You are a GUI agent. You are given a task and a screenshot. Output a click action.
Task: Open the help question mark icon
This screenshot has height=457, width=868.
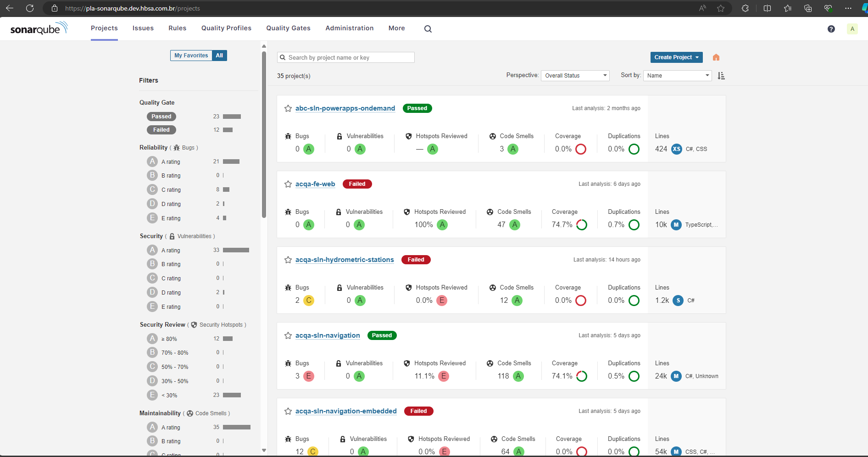(831, 29)
